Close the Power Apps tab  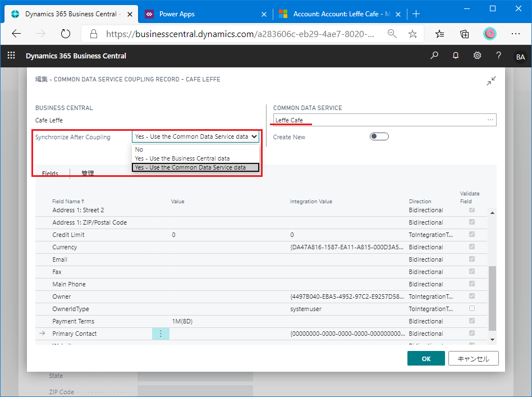tap(264, 14)
